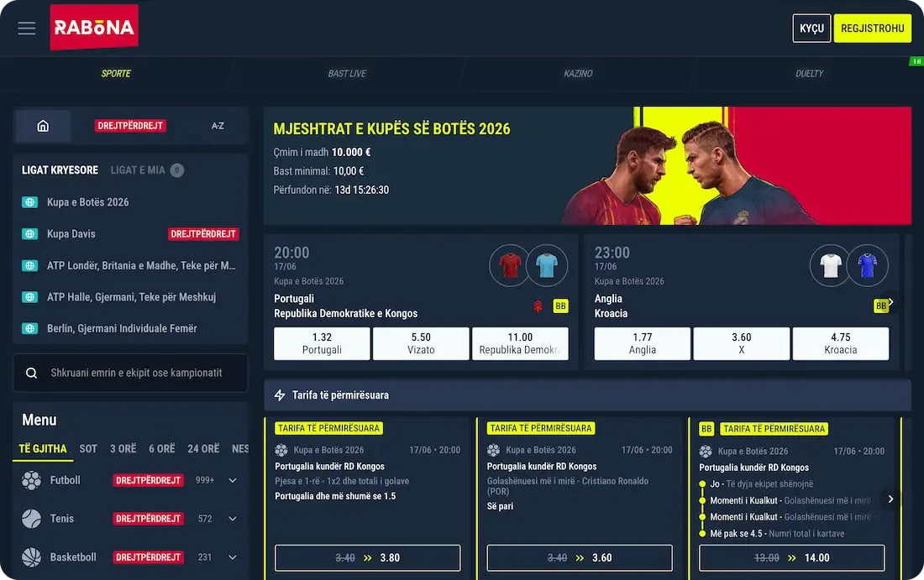Show next featured matches arrow
Image resolution: width=924 pixels, height=580 pixels.
(x=890, y=301)
